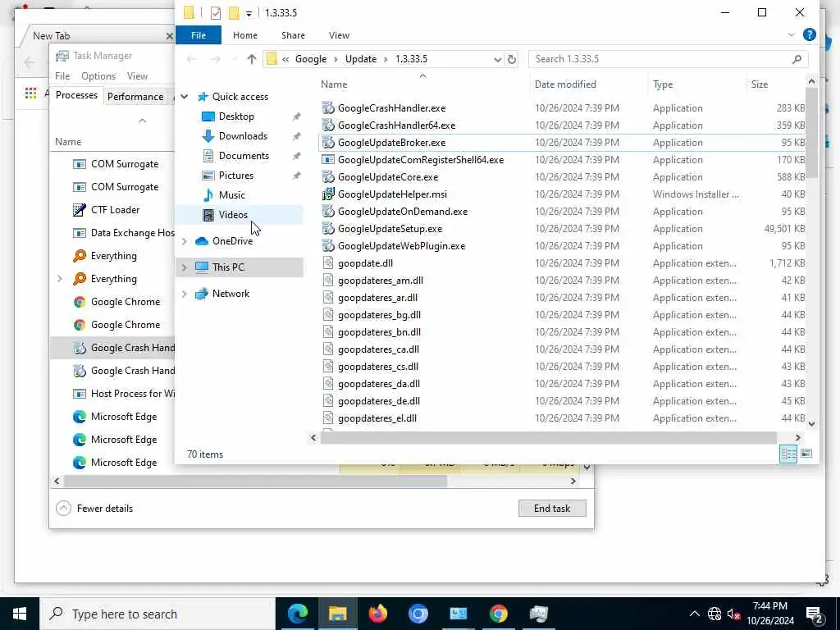Image resolution: width=840 pixels, height=630 pixels.
Task: Open the Explorer File menu
Action: (199, 35)
